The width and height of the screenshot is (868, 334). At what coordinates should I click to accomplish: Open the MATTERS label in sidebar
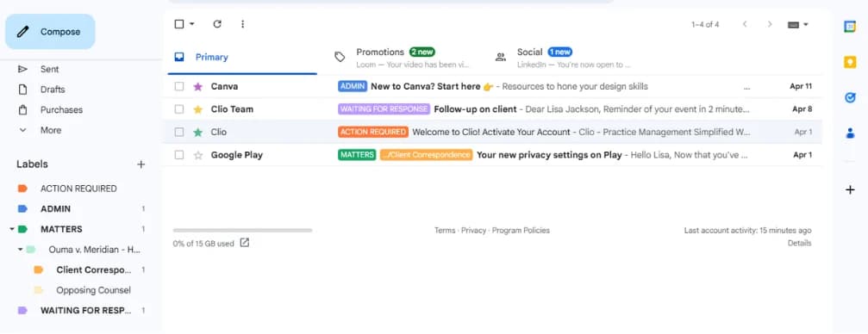click(61, 229)
